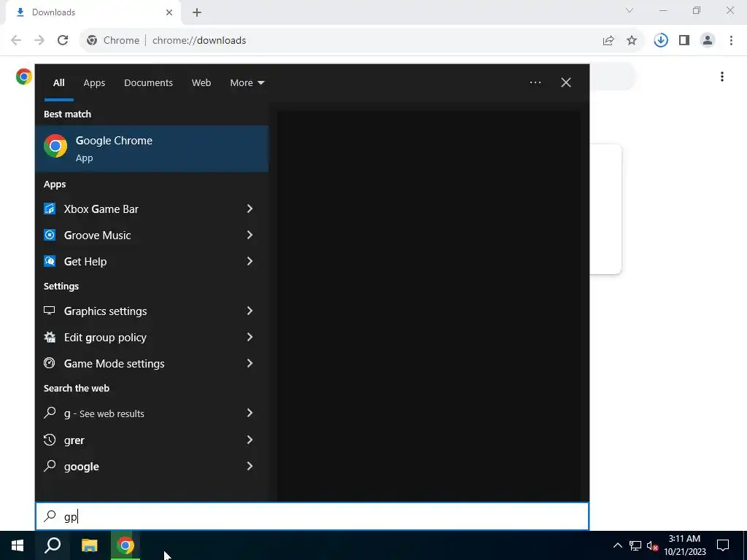Open Graphics settings monitor icon
This screenshot has width=747, height=560.
coord(50,311)
